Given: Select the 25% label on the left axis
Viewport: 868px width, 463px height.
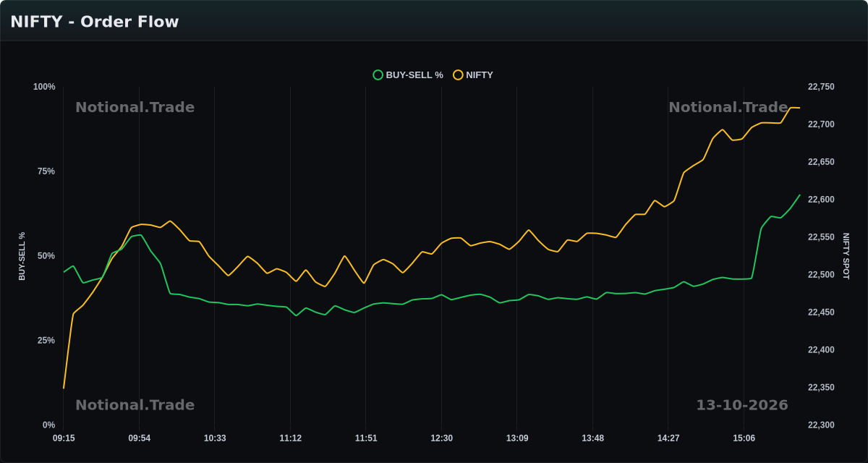Looking at the screenshot, I should (x=46, y=341).
